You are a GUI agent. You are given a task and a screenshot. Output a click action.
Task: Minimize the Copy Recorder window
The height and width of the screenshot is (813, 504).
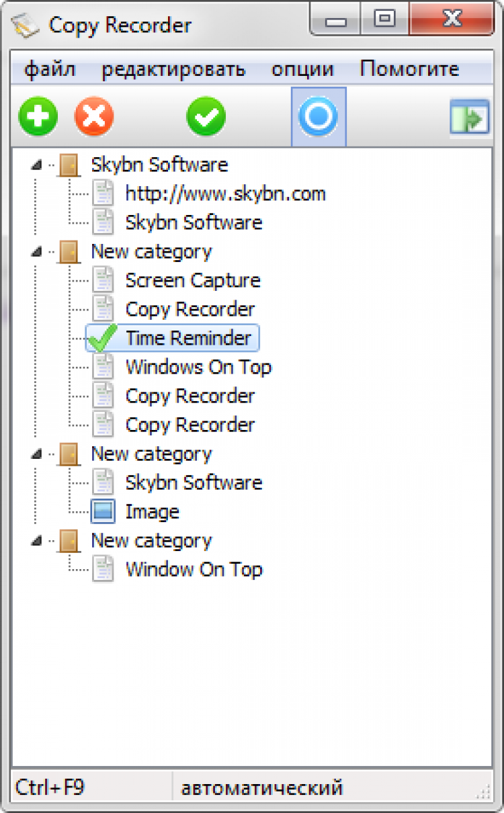click(x=336, y=20)
